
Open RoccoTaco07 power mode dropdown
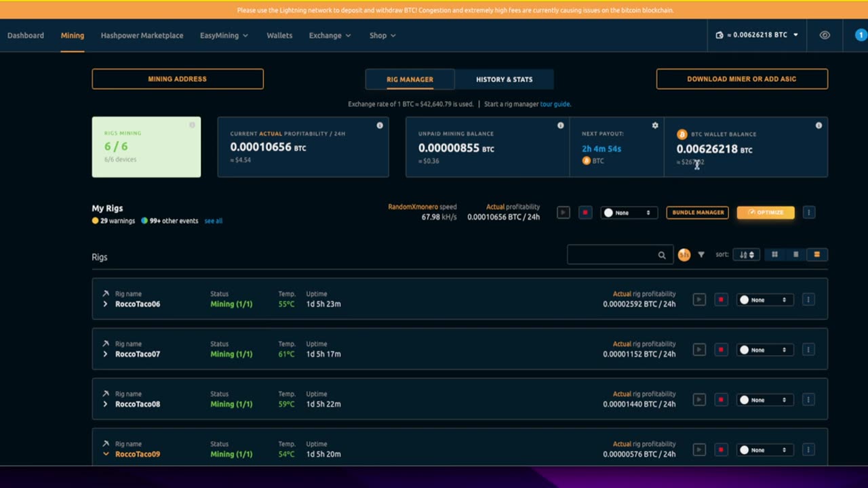pyautogui.click(x=765, y=350)
